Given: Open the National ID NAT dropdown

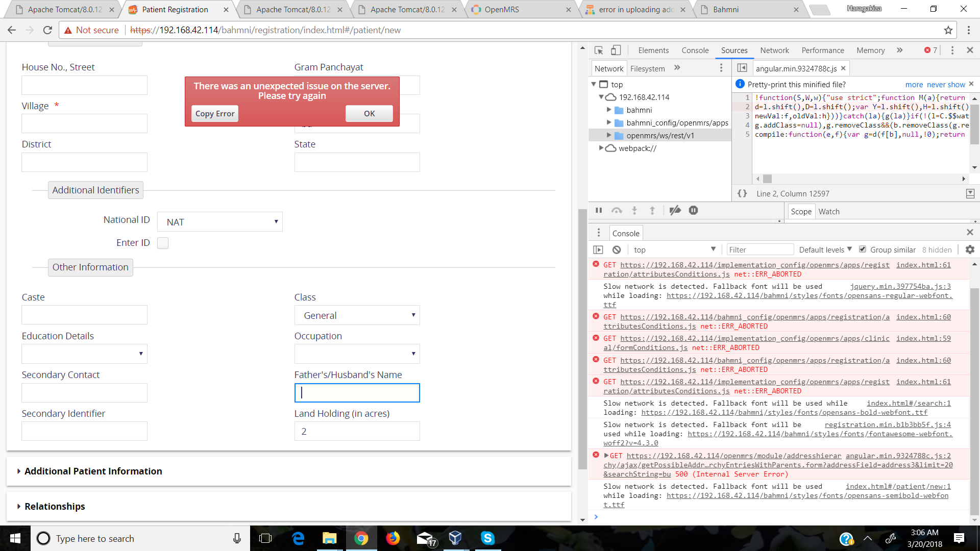Looking at the screenshot, I should coord(219,222).
